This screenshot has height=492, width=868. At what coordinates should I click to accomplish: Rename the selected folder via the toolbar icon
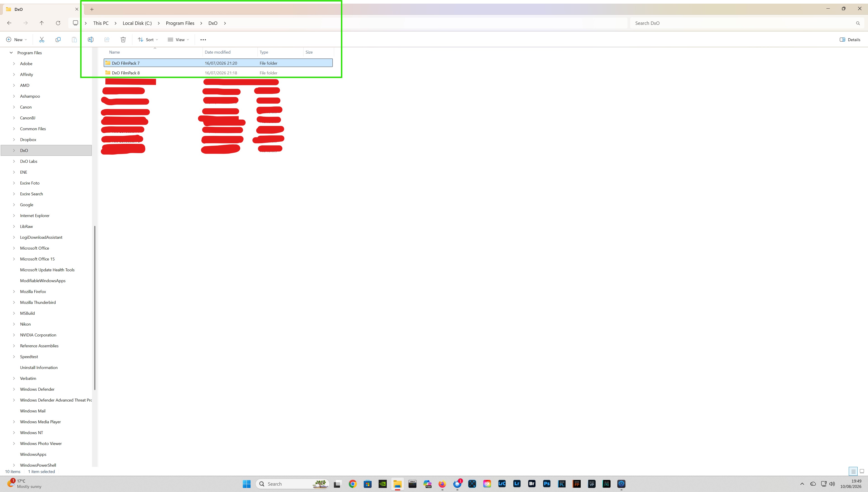tap(90, 40)
